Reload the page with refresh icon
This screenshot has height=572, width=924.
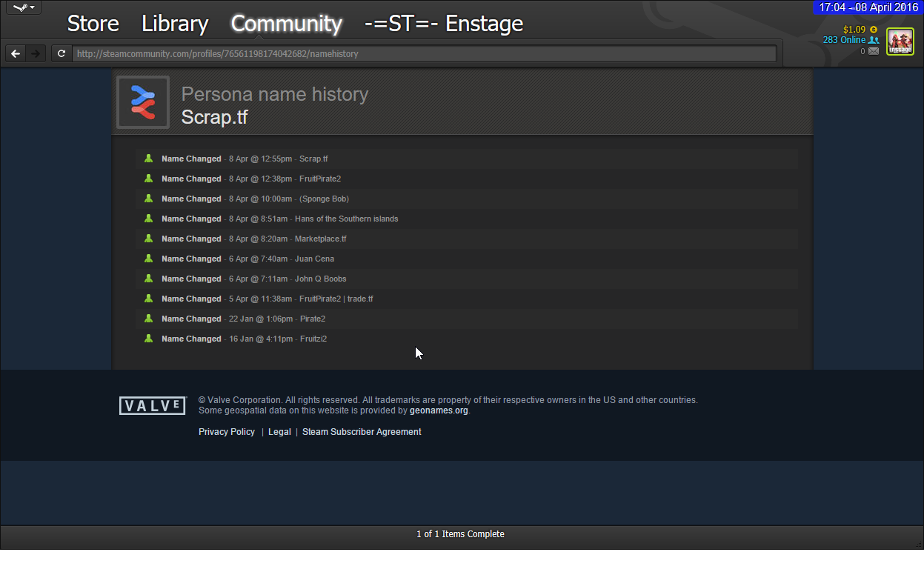[x=62, y=53]
